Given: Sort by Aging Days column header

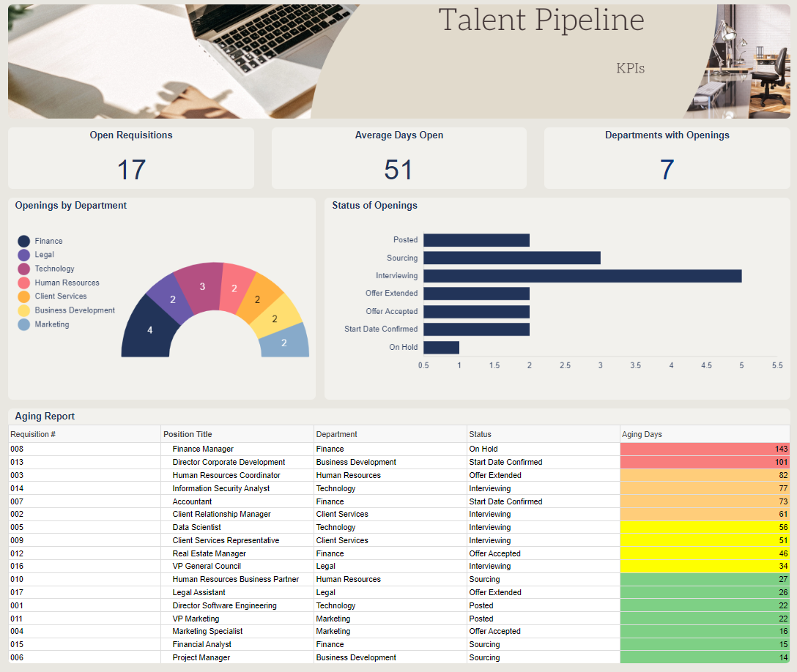Looking at the screenshot, I should pos(705,434).
